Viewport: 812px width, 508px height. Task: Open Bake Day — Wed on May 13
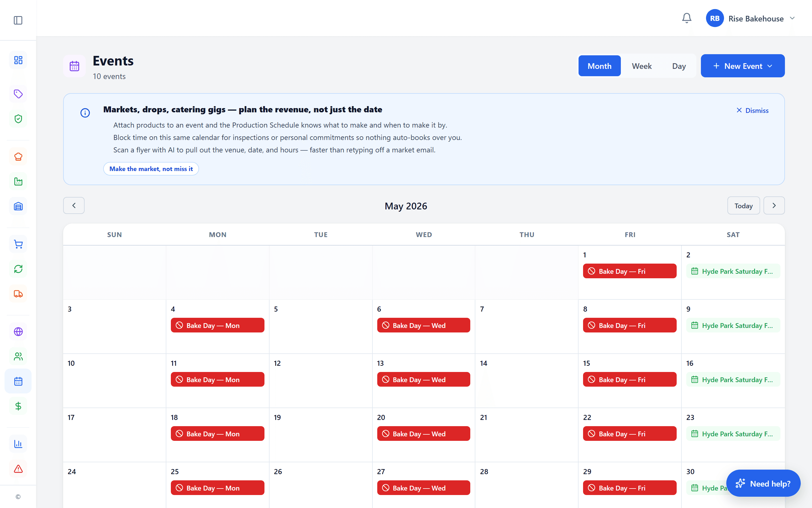pos(423,379)
